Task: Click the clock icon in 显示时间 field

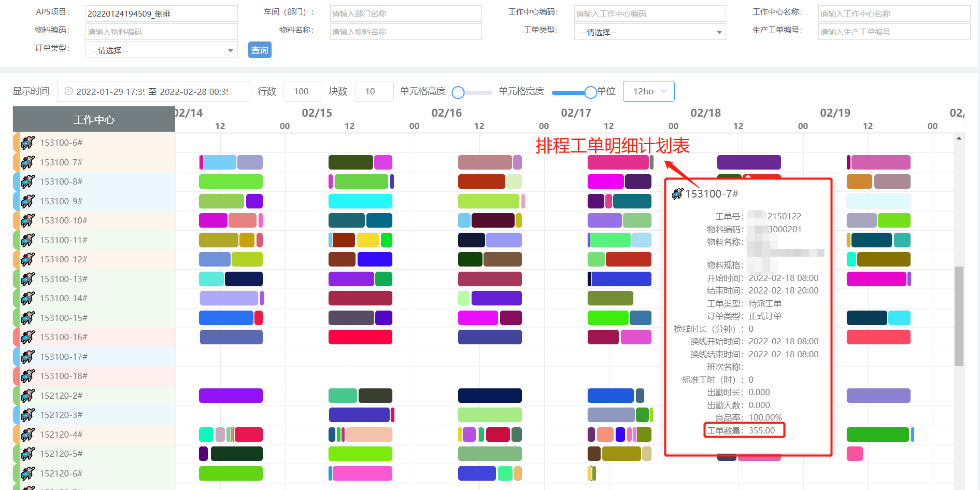Action: pyautogui.click(x=69, y=91)
